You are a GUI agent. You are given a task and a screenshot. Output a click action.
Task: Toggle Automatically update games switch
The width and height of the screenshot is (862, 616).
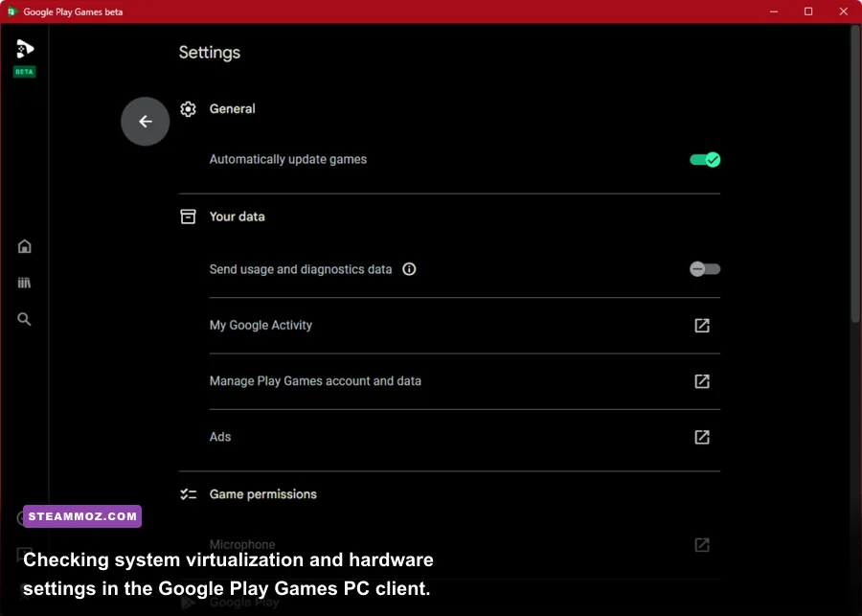tap(705, 159)
